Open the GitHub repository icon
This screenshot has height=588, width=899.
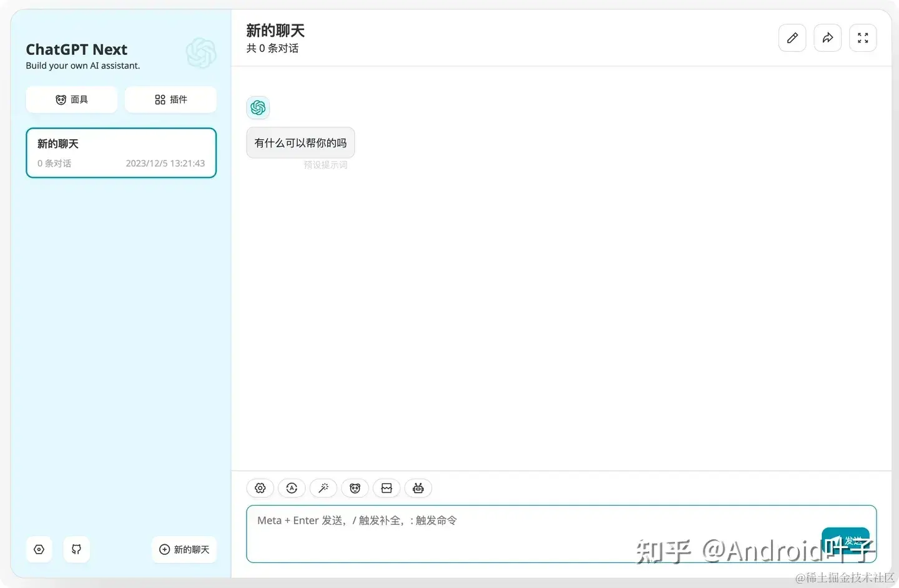[76, 549]
